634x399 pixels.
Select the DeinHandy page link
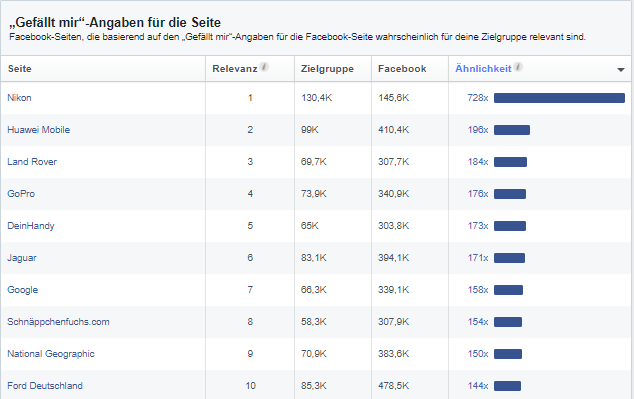(x=31, y=226)
